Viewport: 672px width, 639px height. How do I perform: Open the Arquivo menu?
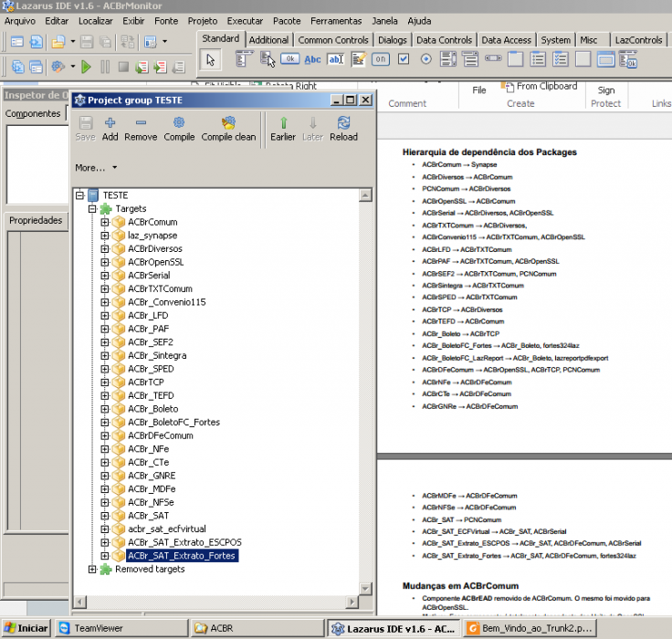click(20, 21)
